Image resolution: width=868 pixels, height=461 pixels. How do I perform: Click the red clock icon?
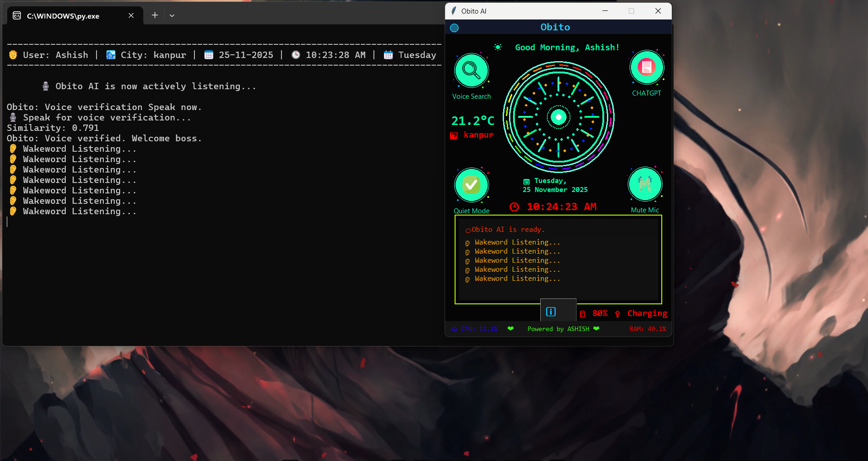514,207
